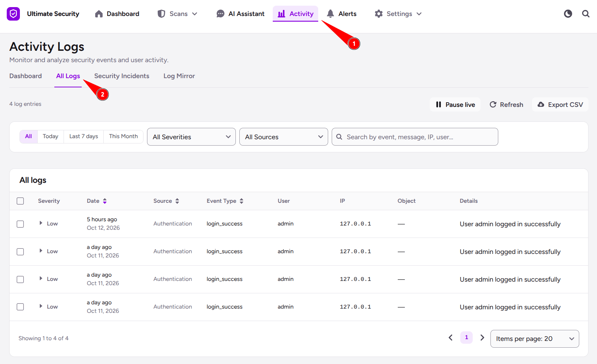Open the AI Assistant page
The width and height of the screenshot is (597, 364).
pos(240,14)
